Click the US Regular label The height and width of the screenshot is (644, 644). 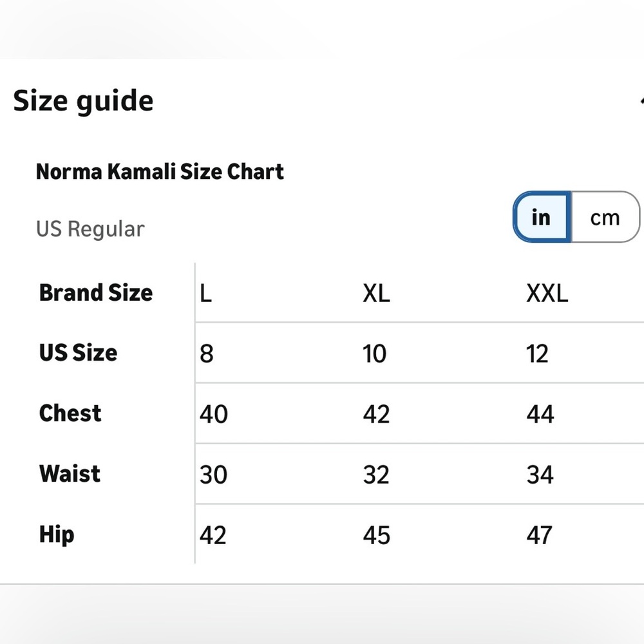coord(90,229)
